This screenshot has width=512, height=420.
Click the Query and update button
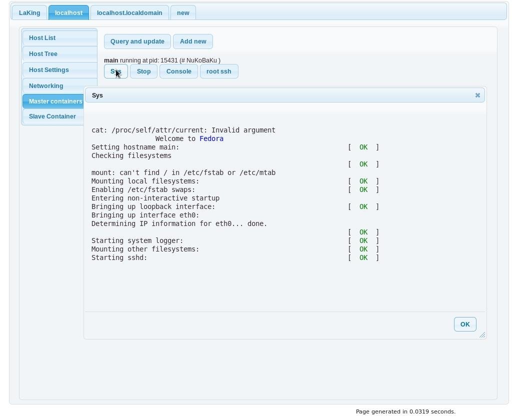pyautogui.click(x=137, y=41)
